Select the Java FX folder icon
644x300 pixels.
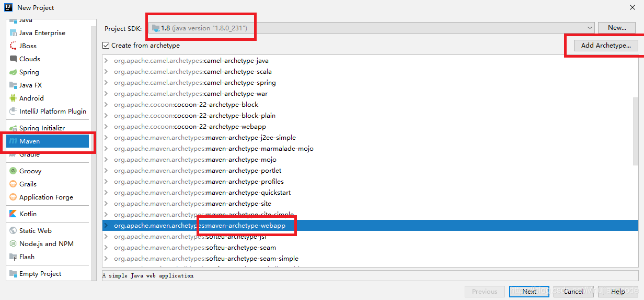click(x=13, y=85)
